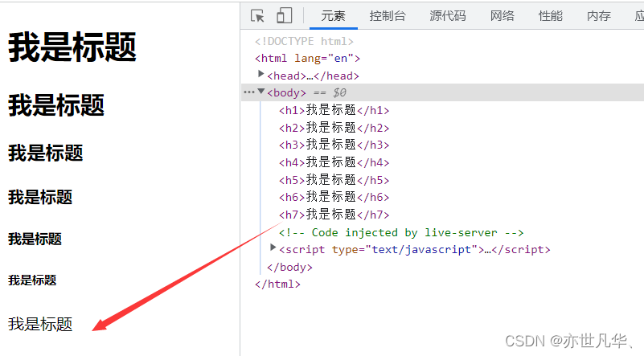Select the h3 element row
Viewport: 644px width, 356px height.
coord(334,145)
